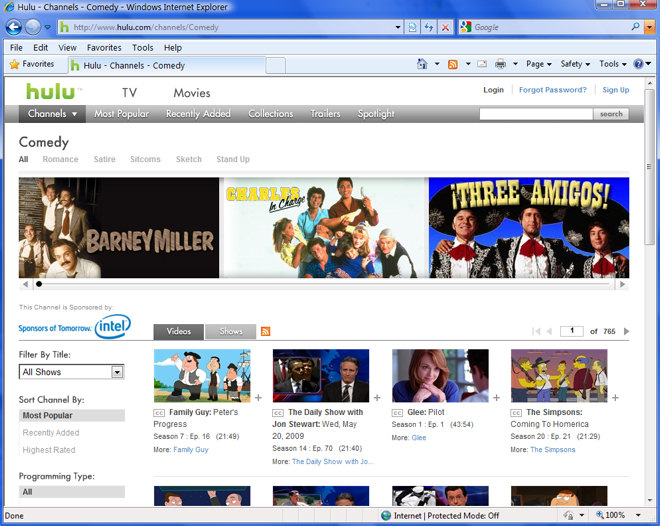Expand the address bar history dropdown
660x526 pixels.
point(398,27)
